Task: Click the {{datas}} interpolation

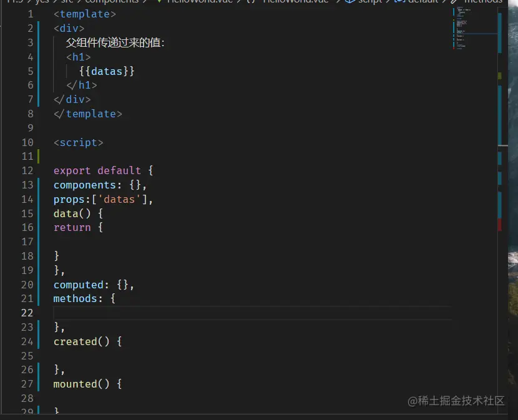Action: tap(107, 71)
